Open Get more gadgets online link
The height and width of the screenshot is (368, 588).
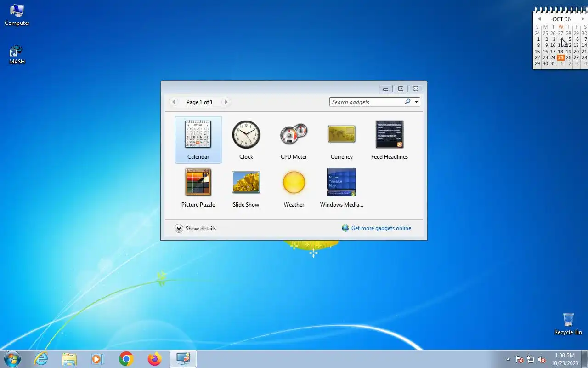point(381,228)
